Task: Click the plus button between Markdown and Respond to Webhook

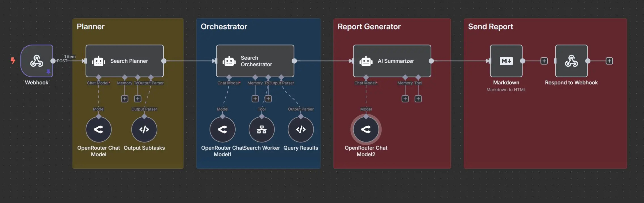Action: 544,61
